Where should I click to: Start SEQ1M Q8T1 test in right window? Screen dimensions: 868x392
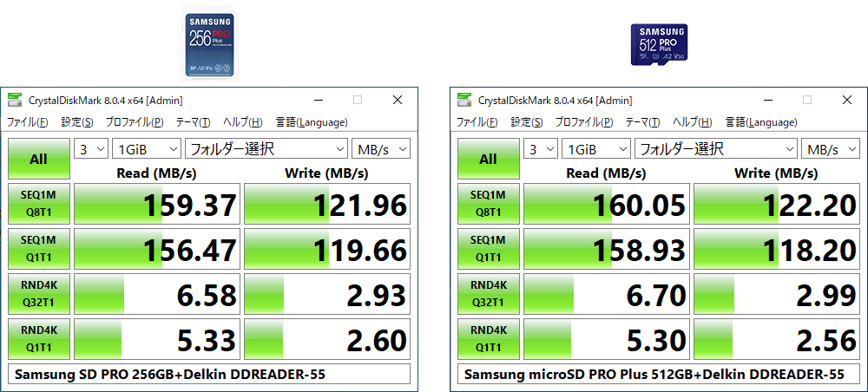pyautogui.click(x=488, y=204)
